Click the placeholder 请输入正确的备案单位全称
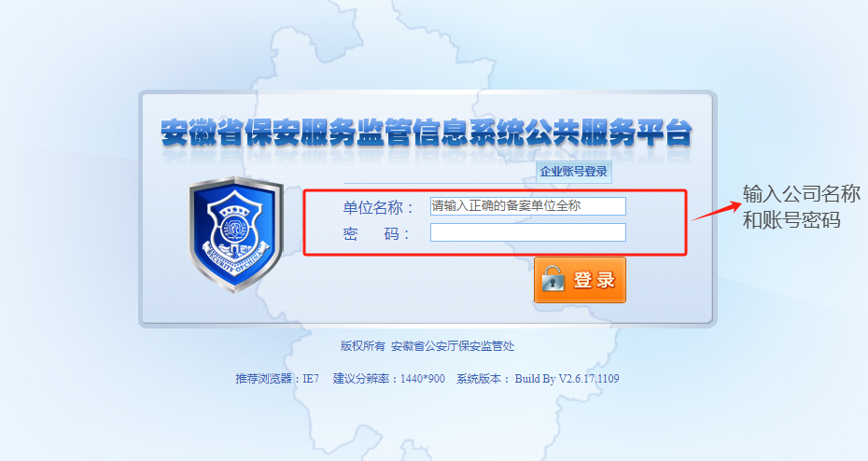Screen dimensions: 868x461 507,206
